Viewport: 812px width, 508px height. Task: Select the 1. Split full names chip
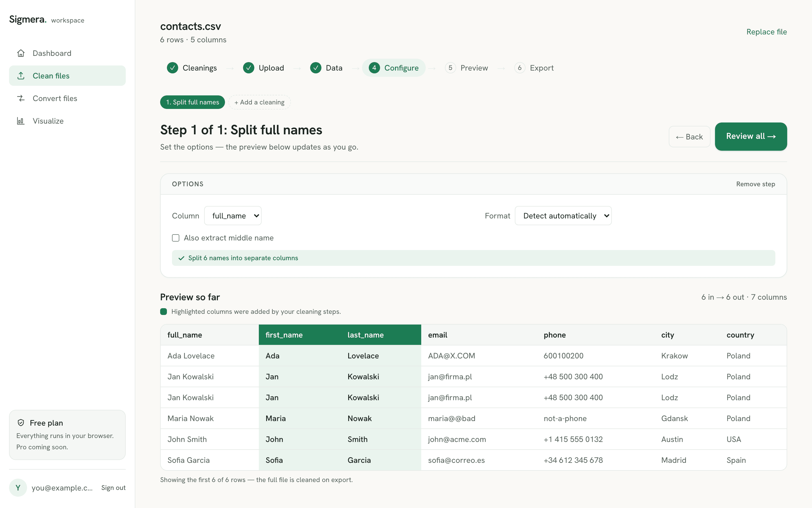(192, 102)
